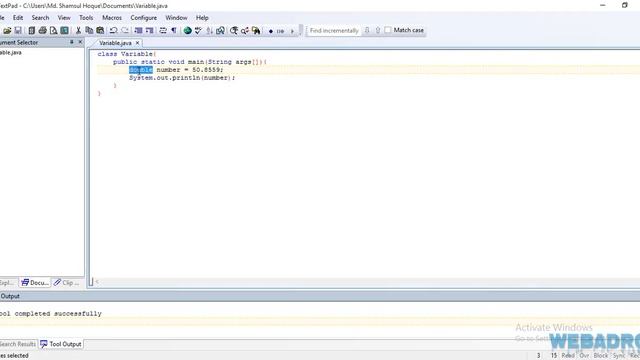
Task: Open the Help menu
Action: click(x=202, y=18)
